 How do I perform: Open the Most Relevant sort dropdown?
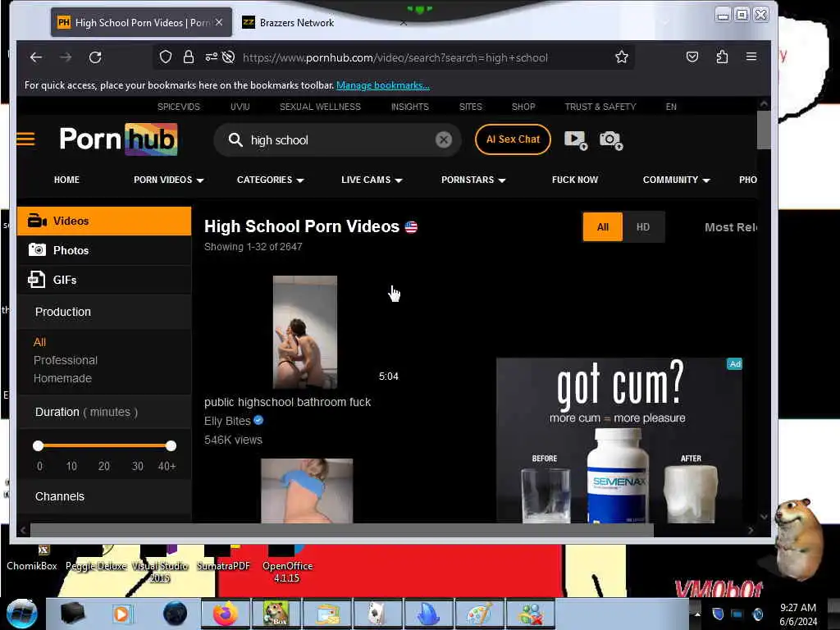[x=731, y=227]
